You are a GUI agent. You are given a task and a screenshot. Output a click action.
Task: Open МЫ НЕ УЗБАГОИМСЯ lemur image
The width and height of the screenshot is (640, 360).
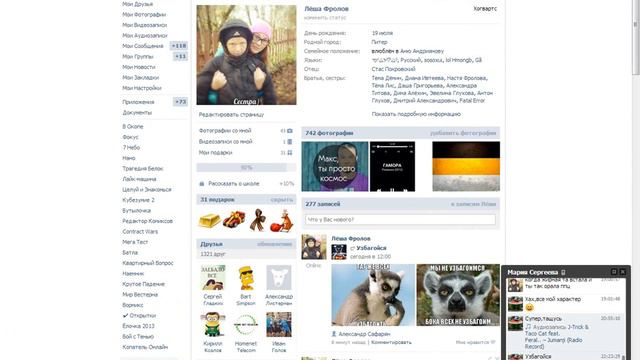[458, 295]
